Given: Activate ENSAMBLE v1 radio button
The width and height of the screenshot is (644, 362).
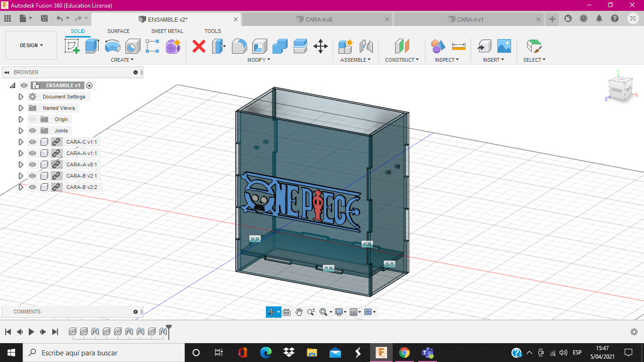Looking at the screenshot, I should click(90, 85).
